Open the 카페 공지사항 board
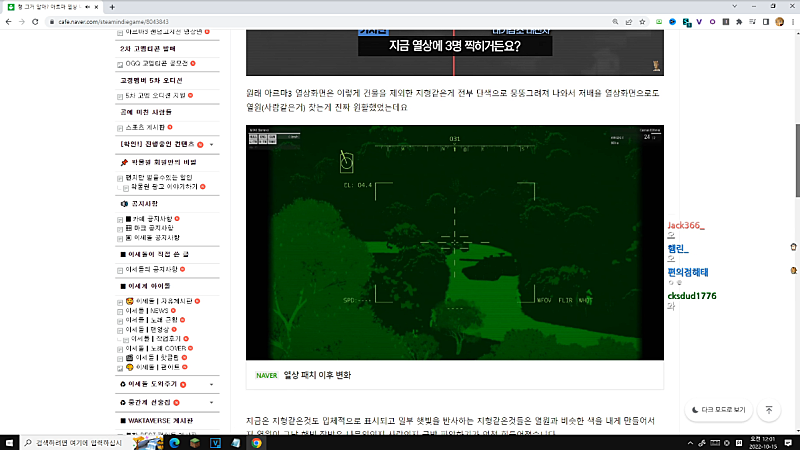The image size is (800, 450). point(149,219)
